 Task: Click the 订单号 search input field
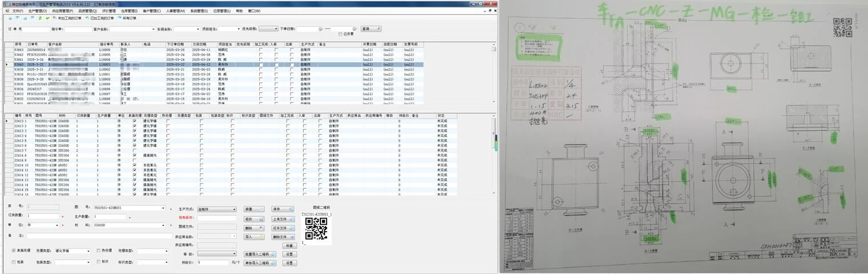37,29
